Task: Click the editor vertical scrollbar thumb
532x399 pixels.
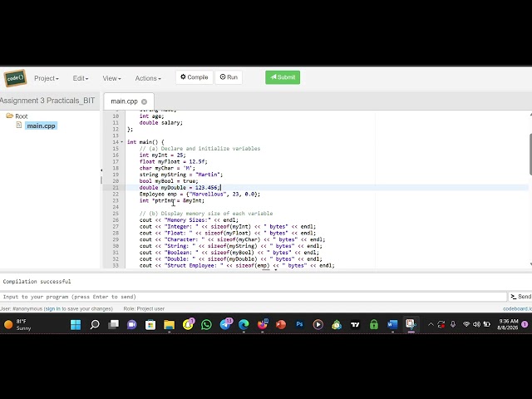Action: [x=530, y=155]
